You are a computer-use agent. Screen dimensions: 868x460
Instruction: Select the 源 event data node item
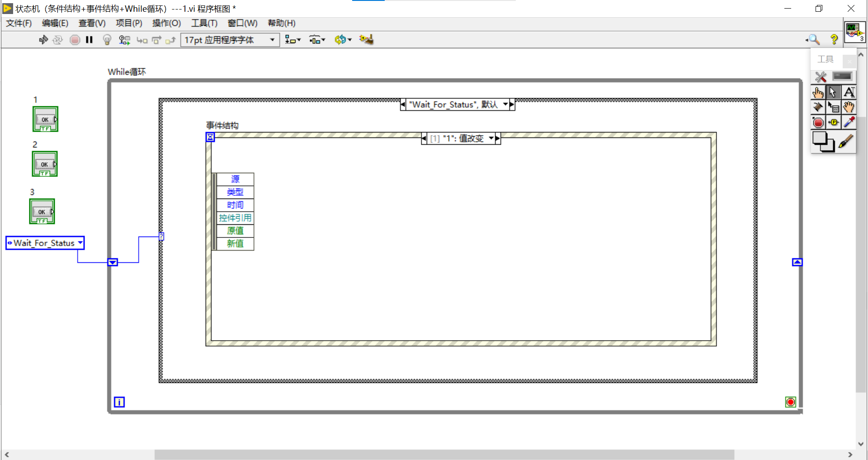tap(235, 179)
